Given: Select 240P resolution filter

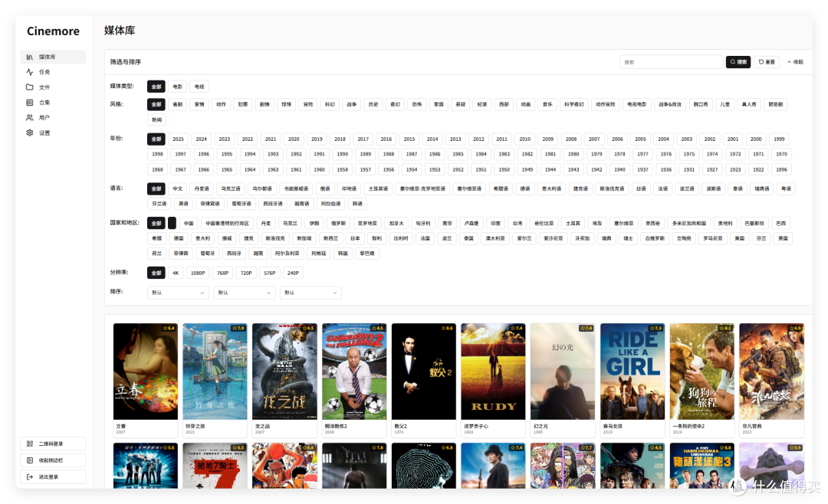Looking at the screenshot, I should tap(293, 273).
